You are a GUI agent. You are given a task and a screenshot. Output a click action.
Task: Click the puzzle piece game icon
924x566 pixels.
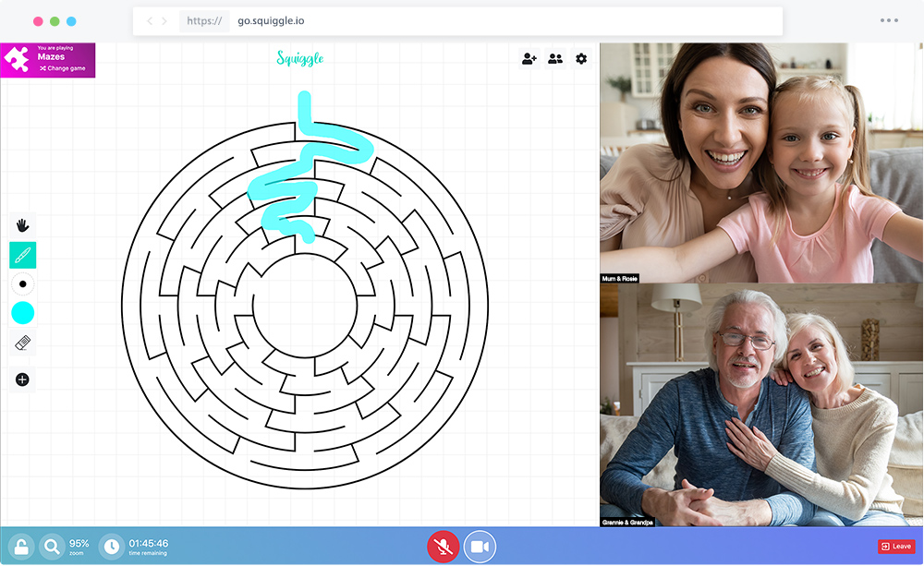(x=16, y=59)
